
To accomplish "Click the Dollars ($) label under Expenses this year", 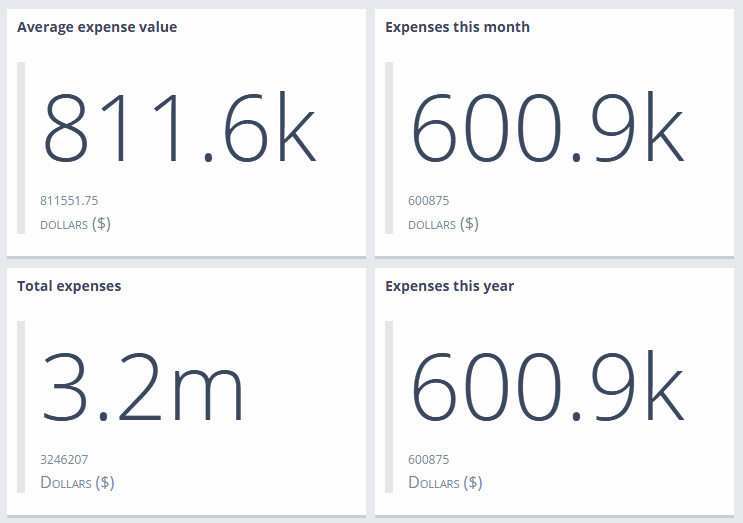I will (x=445, y=483).
